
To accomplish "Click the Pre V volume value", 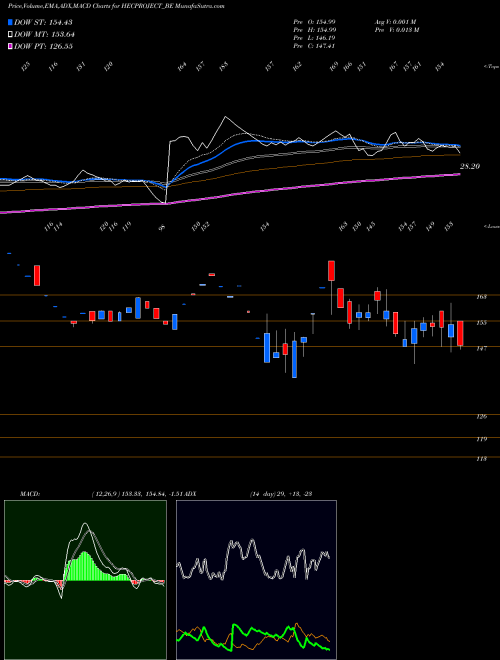I will 397,29.
